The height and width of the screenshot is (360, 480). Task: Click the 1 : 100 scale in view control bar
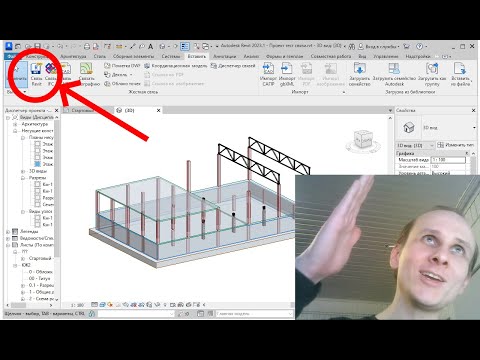point(77,305)
